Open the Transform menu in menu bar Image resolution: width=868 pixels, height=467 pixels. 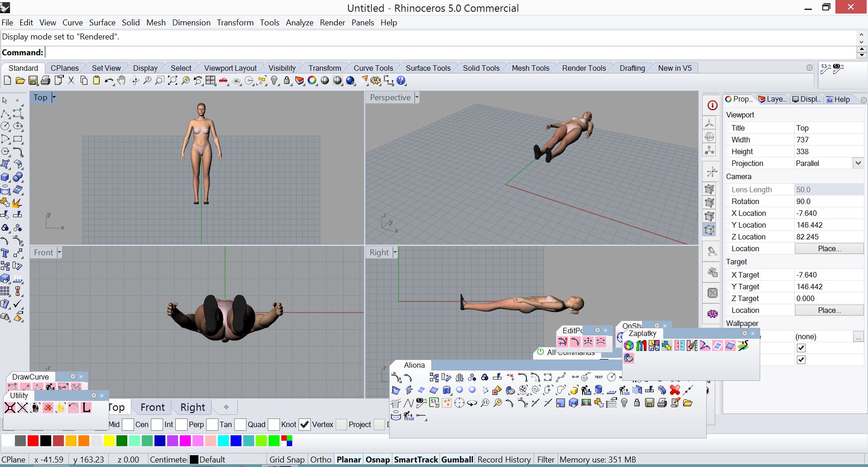tap(235, 23)
